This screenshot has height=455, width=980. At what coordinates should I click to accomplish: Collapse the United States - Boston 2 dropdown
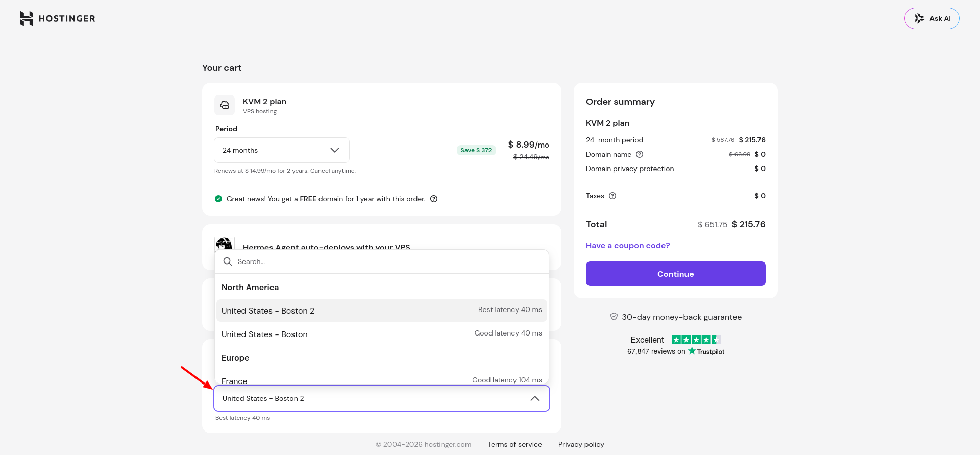pos(382,398)
